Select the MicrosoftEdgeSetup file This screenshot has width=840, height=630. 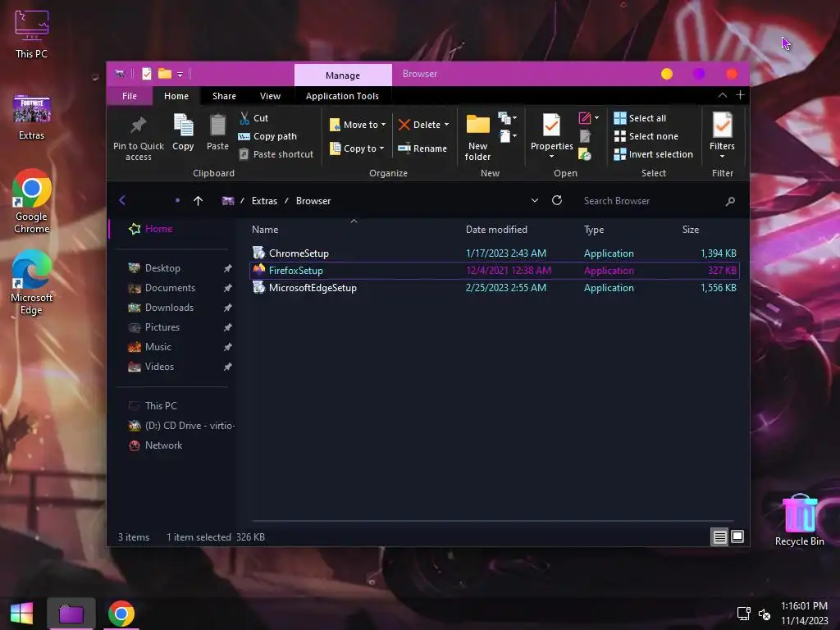tap(495, 288)
